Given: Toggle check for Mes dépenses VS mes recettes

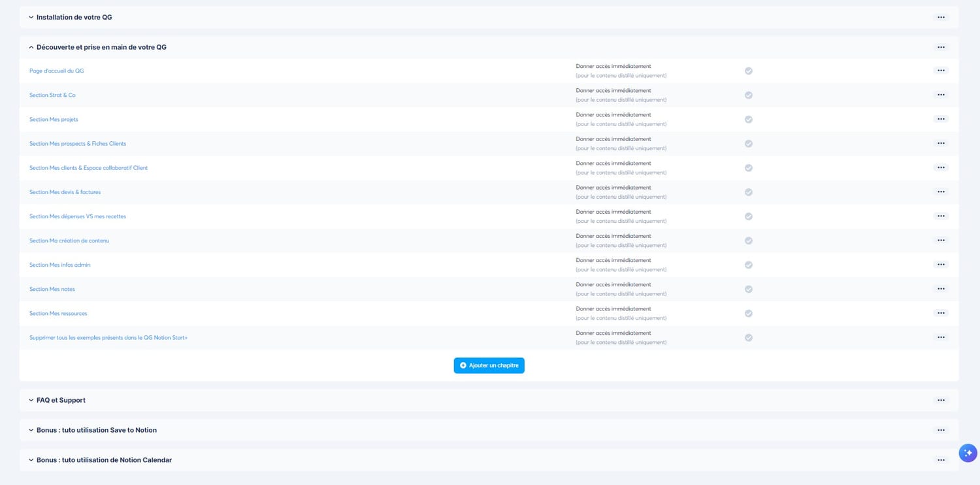Looking at the screenshot, I should 749,216.
